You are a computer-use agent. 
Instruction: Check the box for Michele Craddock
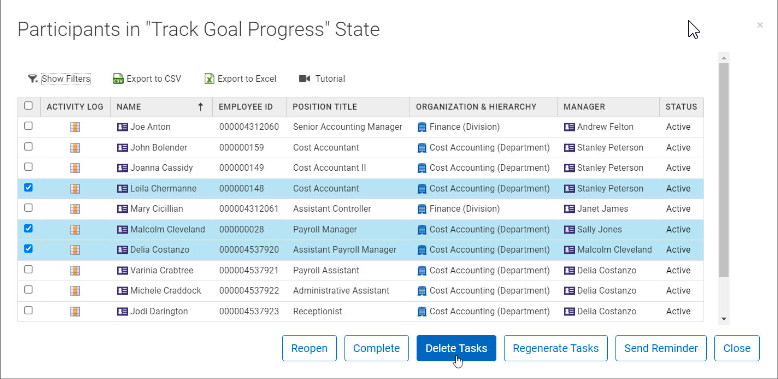28,290
